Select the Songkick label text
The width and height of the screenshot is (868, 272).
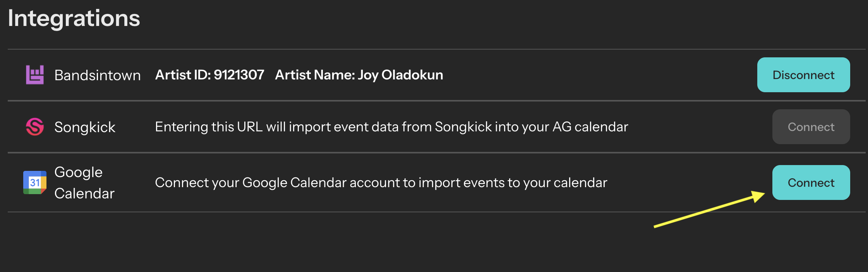click(85, 127)
